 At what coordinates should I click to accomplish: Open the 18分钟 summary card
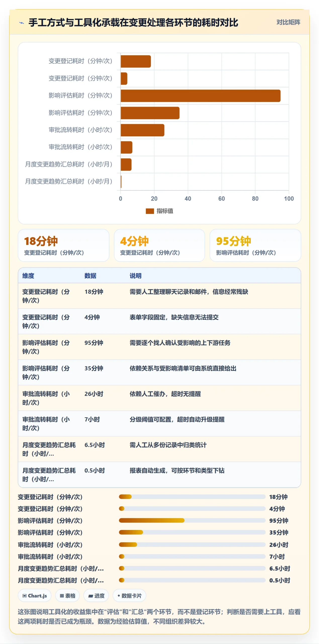pos(63,245)
